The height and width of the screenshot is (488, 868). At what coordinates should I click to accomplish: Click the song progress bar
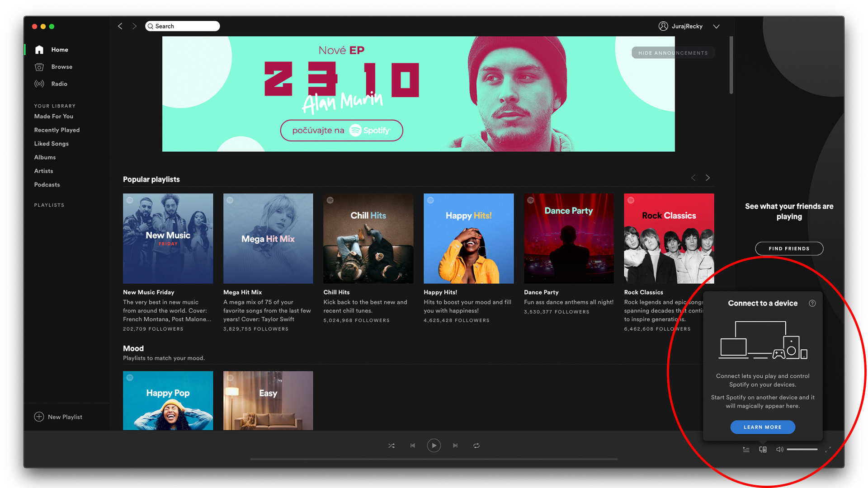(434, 459)
